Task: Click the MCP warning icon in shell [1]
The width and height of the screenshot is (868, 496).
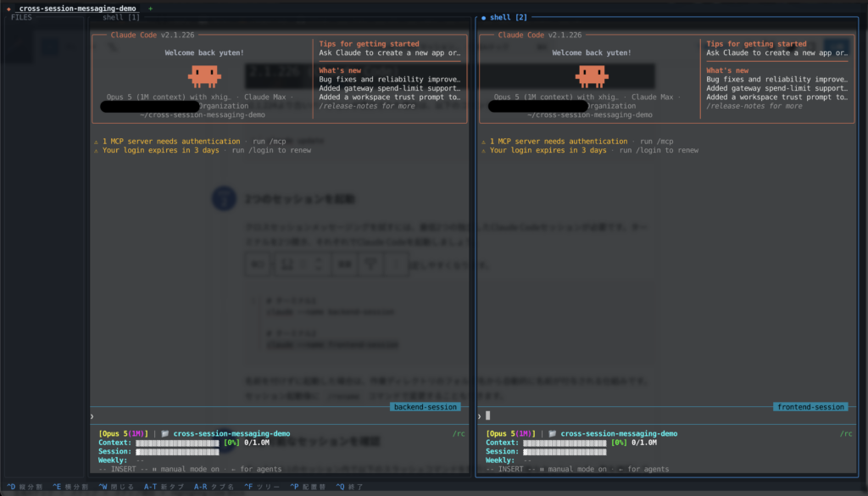Action: (96, 142)
